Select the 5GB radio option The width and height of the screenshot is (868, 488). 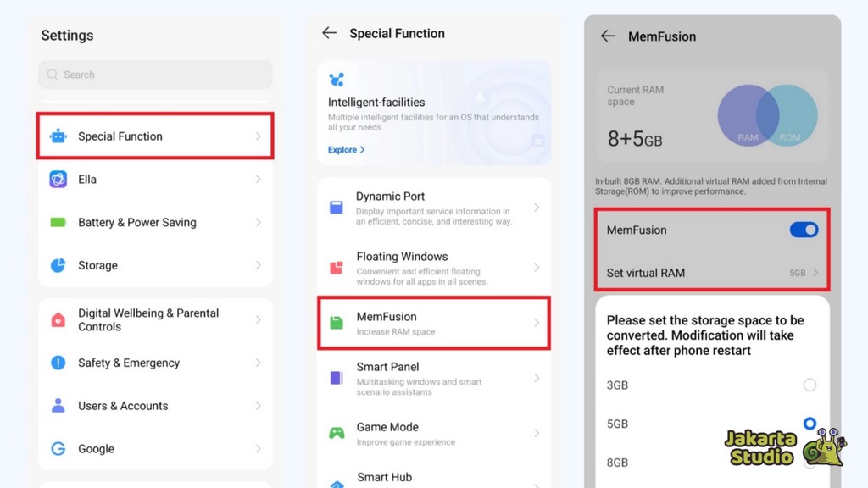pos(810,424)
